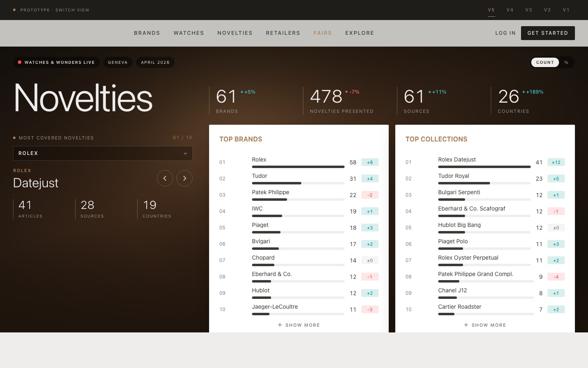Switch prototype to V3
Image resolution: width=588 pixels, height=368 pixels.
click(529, 10)
